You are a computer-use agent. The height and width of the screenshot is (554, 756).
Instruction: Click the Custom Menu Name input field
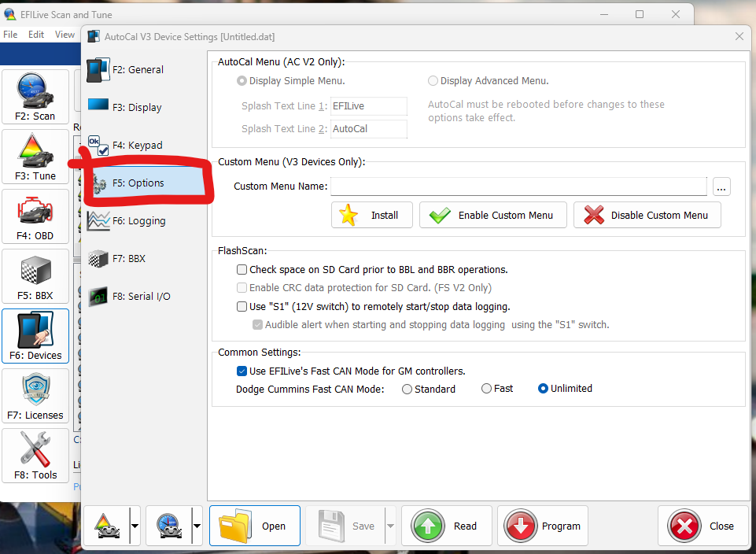tap(518, 187)
